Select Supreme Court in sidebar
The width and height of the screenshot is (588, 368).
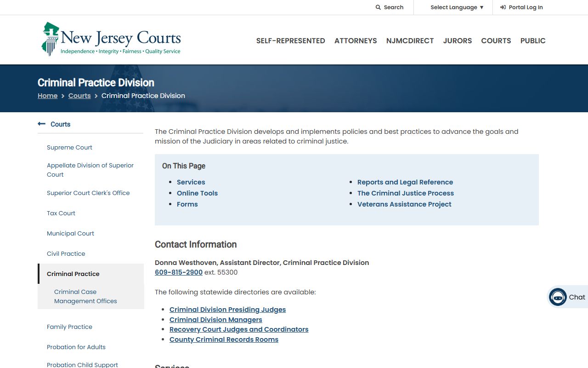69,147
